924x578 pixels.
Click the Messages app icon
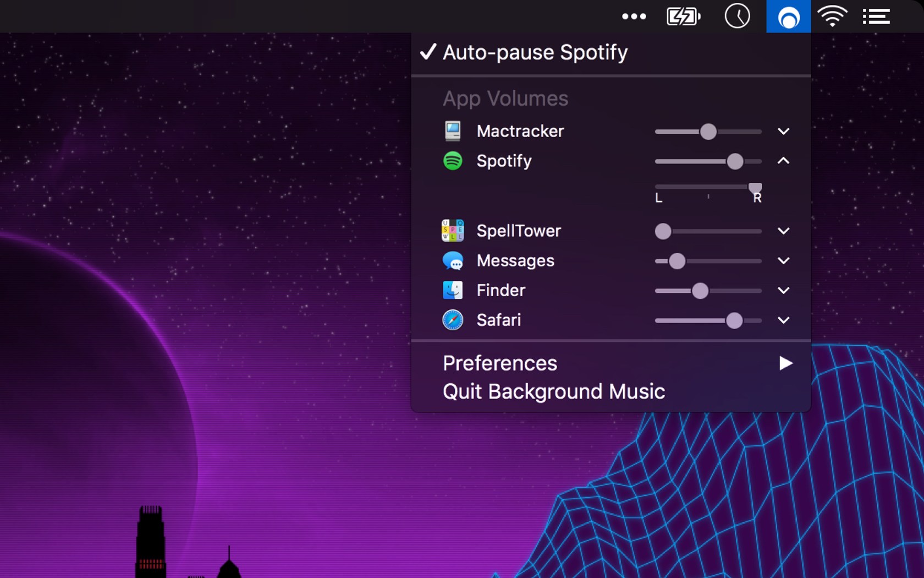click(x=452, y=260)
